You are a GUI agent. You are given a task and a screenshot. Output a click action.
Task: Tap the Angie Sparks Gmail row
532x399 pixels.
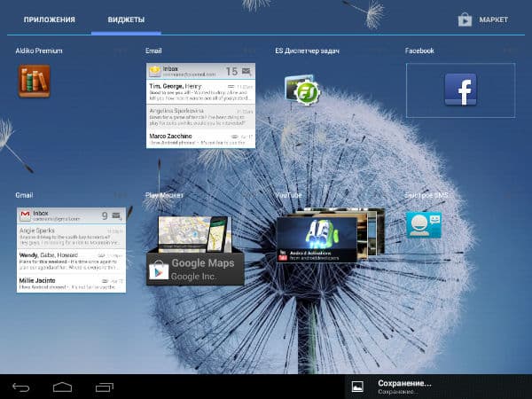click(x=71, y=237)
